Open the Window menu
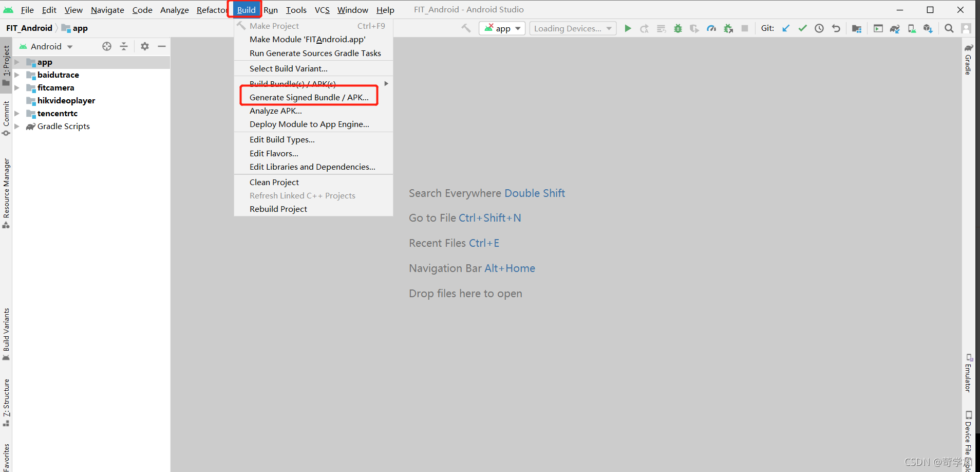The width and height of the screenshot is (980, 472). click(x=352, y=10)
